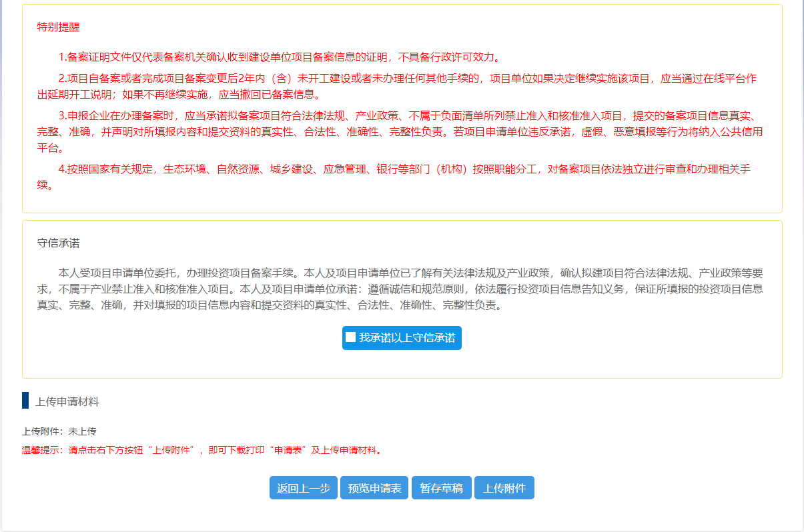
Task: Save draft using the 暂存草稿 button
Action: (x=441, y=487)
